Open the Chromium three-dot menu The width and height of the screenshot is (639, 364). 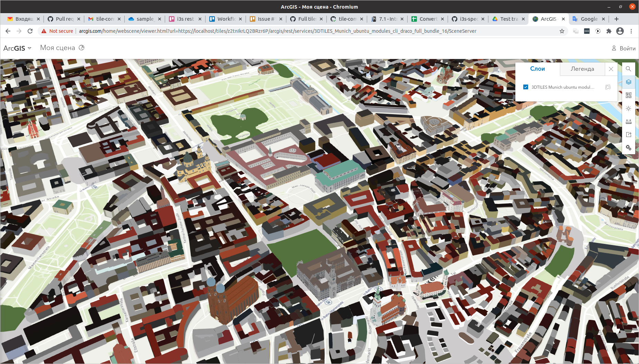click(x=632, y=31)
